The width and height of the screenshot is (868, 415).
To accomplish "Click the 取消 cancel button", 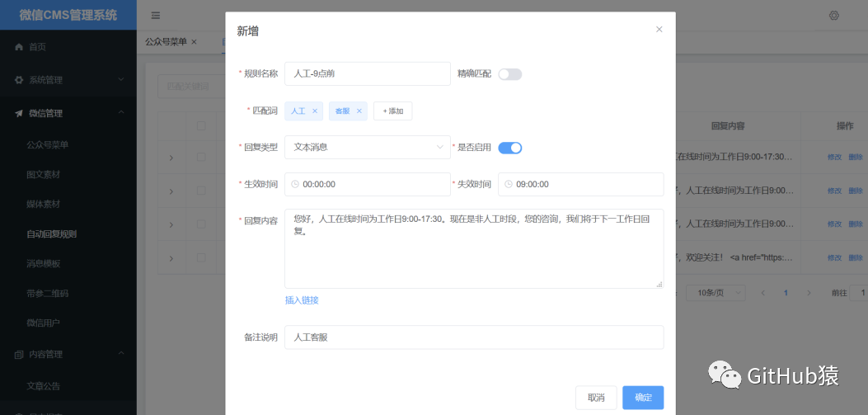I will coord(596,398).
